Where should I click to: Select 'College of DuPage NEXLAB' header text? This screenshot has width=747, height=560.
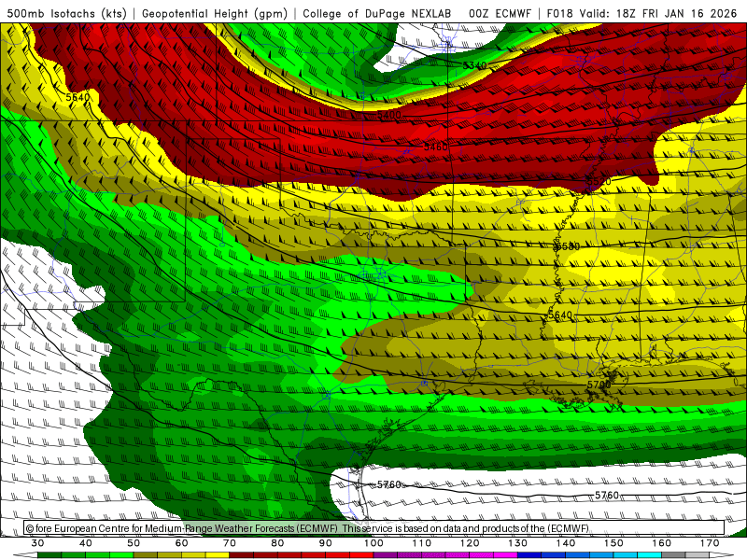[377, 13]
